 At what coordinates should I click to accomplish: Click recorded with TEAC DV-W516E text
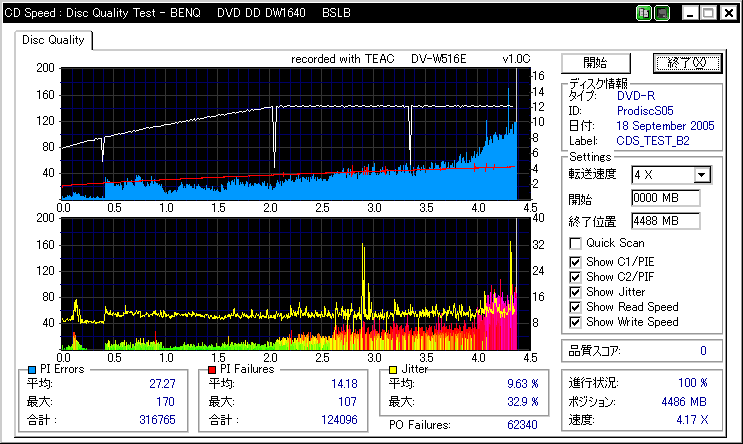(x=379, y=59)
